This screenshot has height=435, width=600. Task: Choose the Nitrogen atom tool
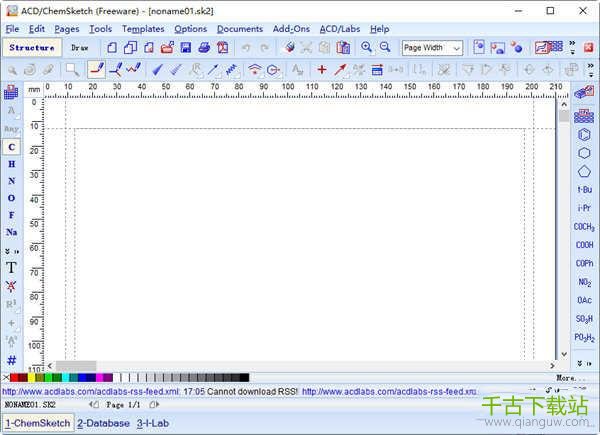click(11, 181)
